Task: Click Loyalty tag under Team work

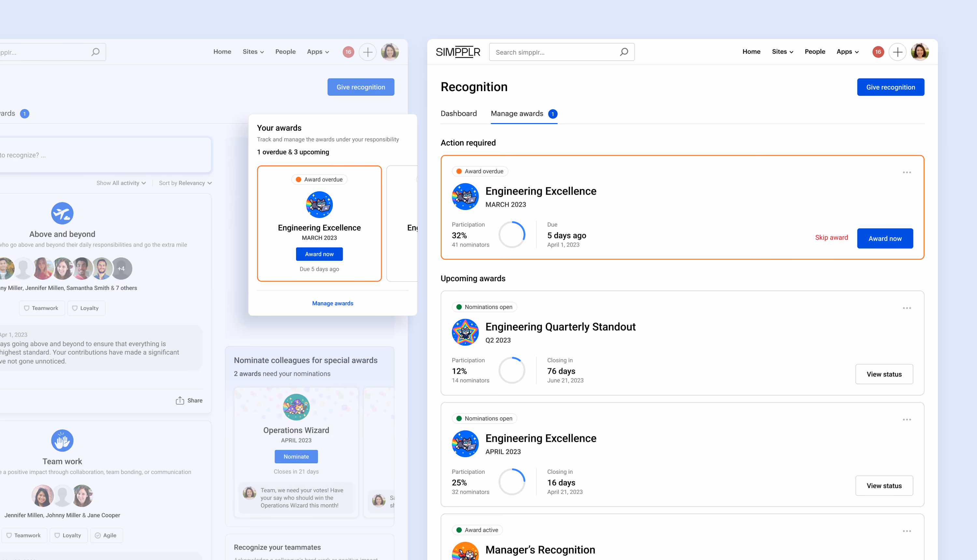Action: 68,536
